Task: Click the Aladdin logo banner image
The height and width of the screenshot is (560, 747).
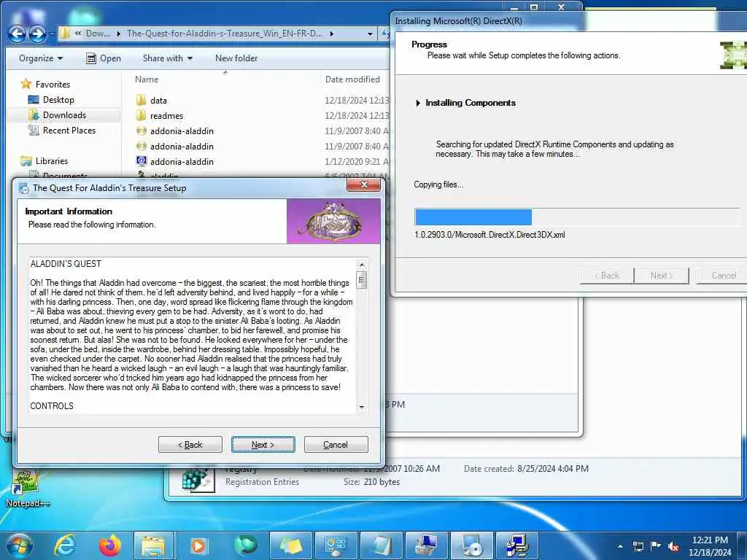Action: coord(333,222)
